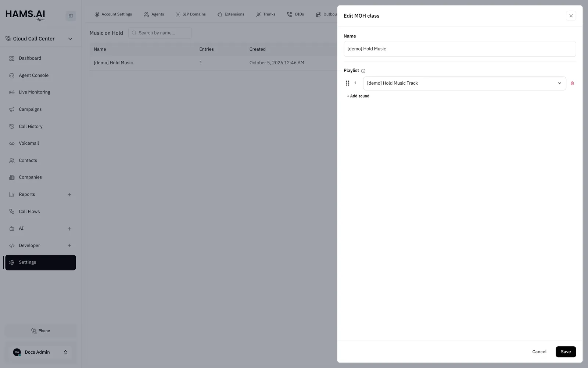
Task: Switch to the Account Settings tab
Action: 113,14
